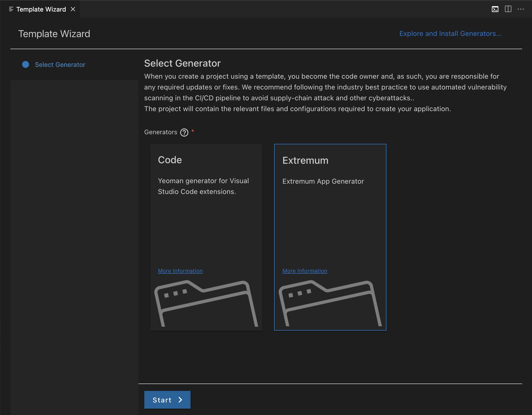The height and width of the screenshot is (415, 532).
Task: Click the tab list icon beside Template Wizard
Action: pos(11,9)
